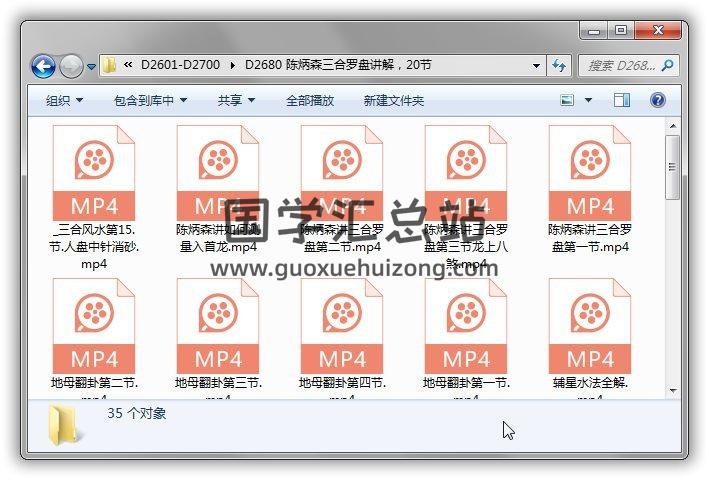Image resolution: width=709 pixels, height=480 pixels.
Task: Select the 地母翻卦第四节 MP4 icon
Action: point(342,326)
